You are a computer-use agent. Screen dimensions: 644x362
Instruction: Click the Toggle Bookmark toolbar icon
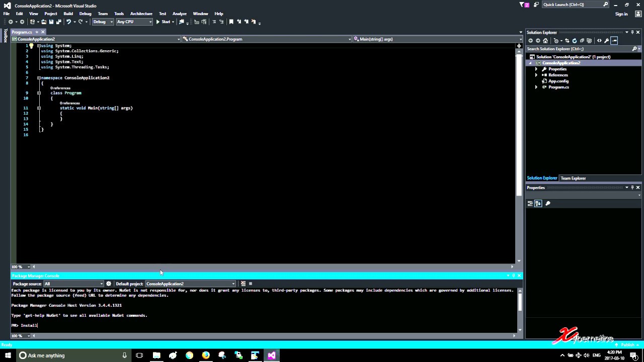[231, 22]
